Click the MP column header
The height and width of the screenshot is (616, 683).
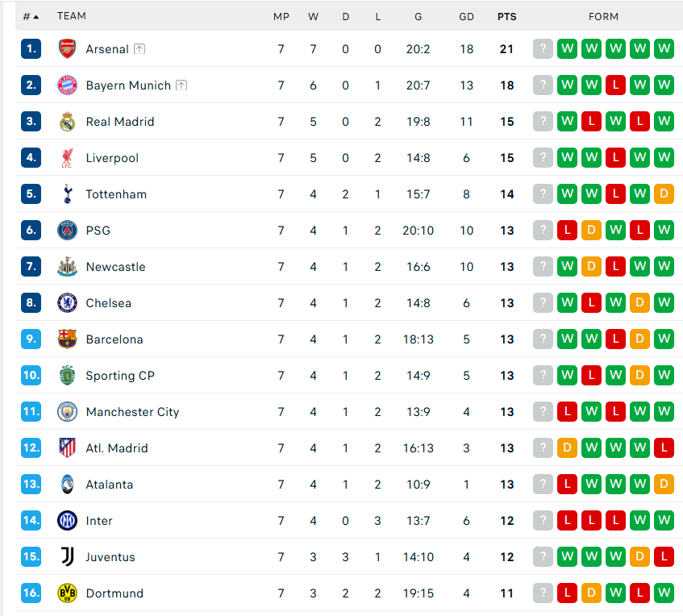tap(281, 16)
